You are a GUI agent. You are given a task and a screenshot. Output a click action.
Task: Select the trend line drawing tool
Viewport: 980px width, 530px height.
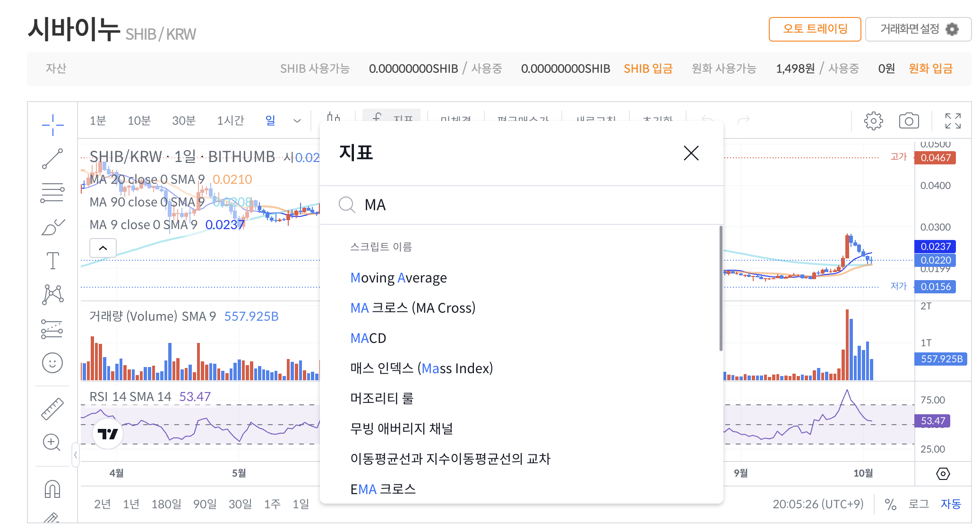tap(52, 159)
